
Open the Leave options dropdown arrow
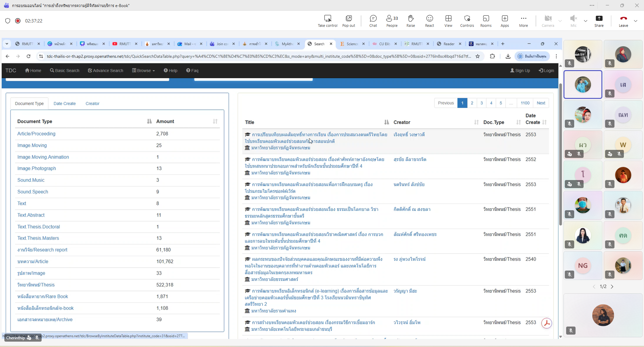click(636, 21)
